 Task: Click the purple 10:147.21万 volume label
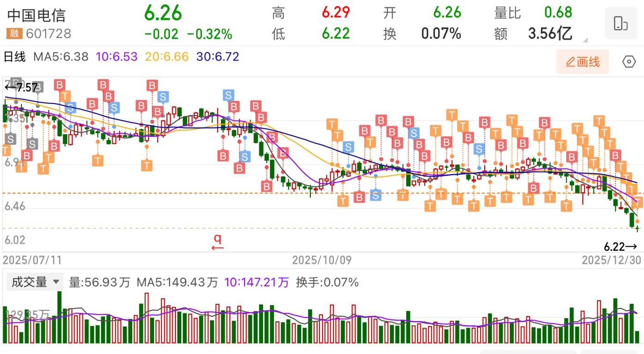(256, 282)
